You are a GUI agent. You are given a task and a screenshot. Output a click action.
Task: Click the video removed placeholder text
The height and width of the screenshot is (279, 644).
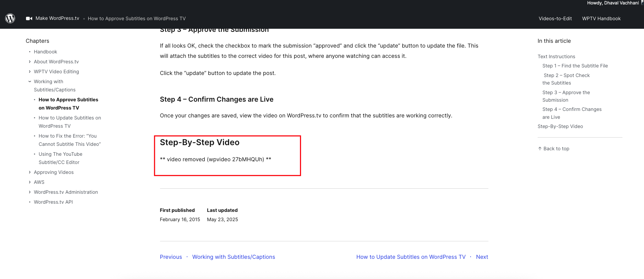tap(215, 159)
